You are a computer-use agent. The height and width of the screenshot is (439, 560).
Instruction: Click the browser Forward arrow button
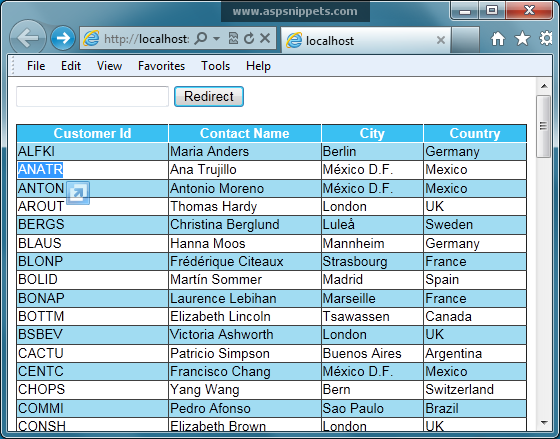click(63, 38)
